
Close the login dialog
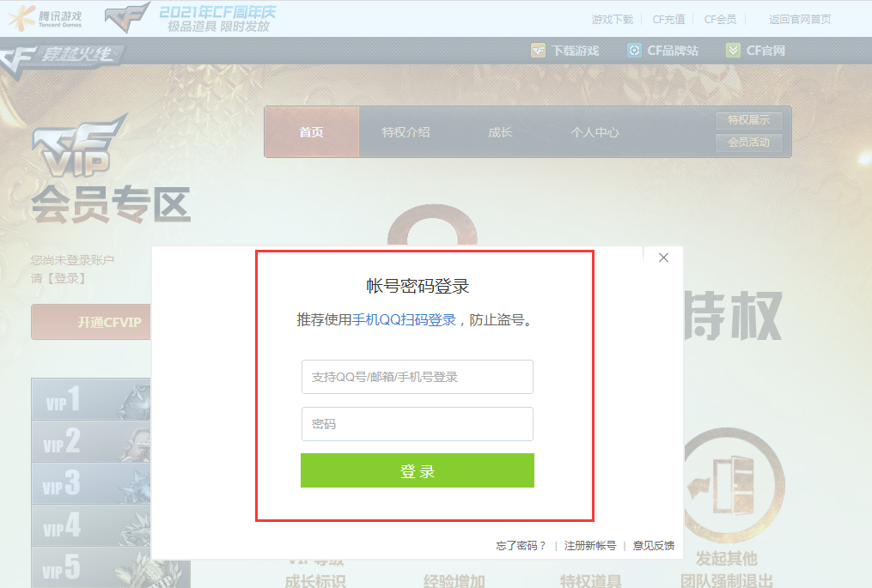[663, 258]
